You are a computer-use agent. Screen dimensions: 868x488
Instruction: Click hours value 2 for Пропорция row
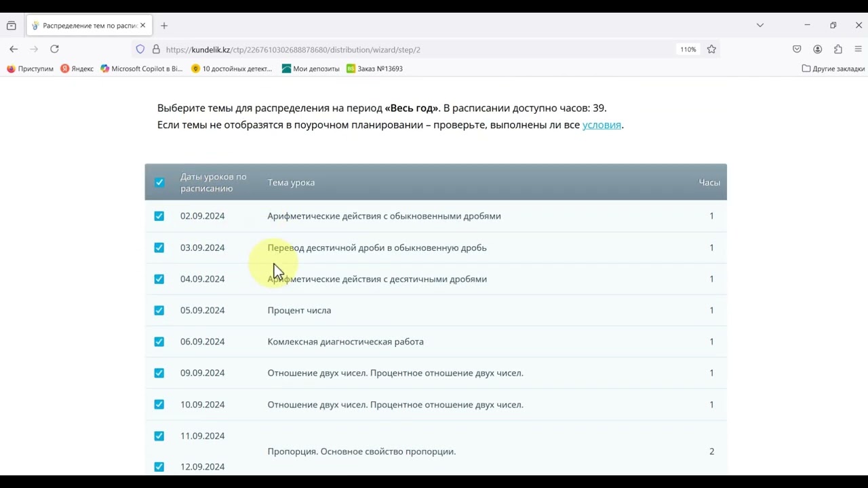point(711,451)
